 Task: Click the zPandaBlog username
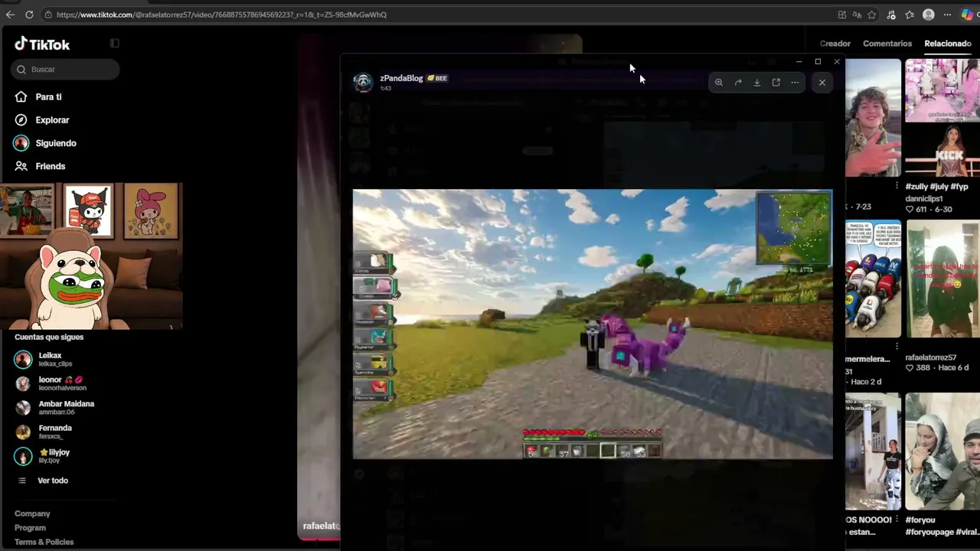(x=401, y=78)
